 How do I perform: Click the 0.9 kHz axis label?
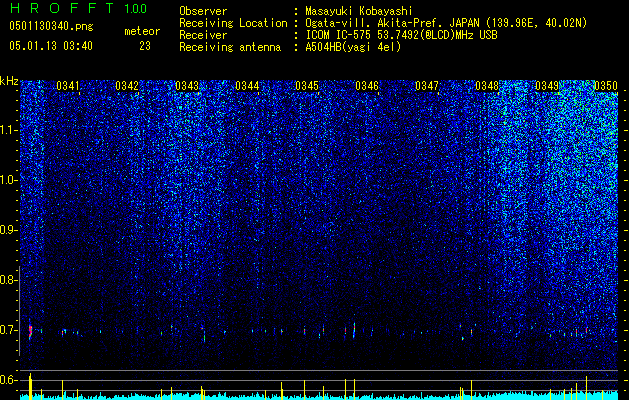[7, 230]
